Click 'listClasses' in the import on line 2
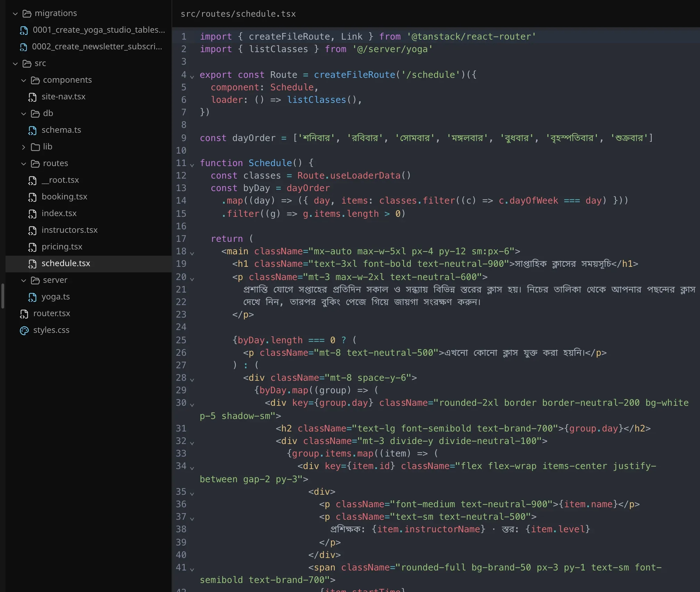This screenshot has height=592, width=700. (x=278, y=49)
